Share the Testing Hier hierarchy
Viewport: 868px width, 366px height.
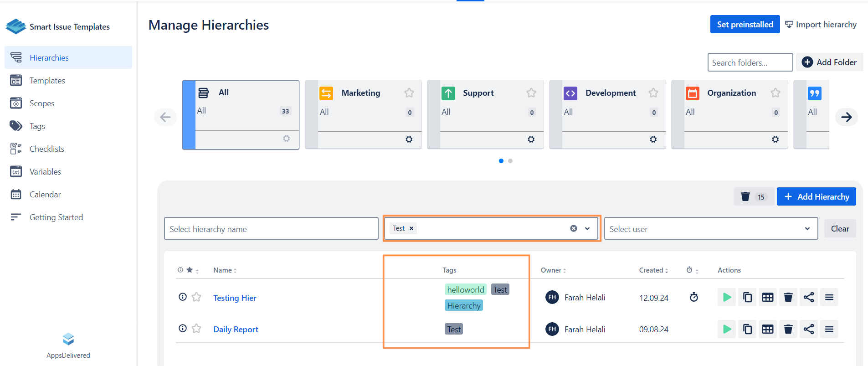809,298
